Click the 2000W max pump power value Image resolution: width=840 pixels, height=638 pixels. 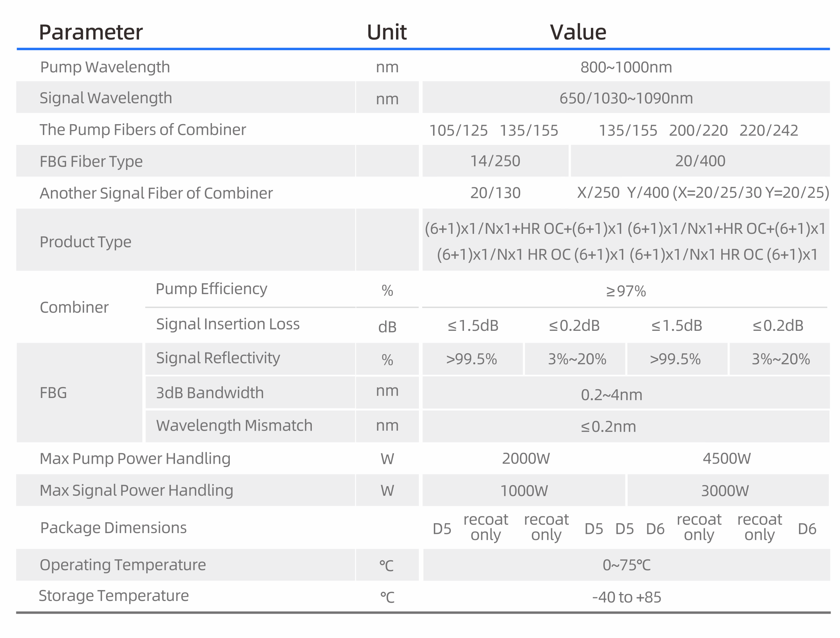click(526, 459)
